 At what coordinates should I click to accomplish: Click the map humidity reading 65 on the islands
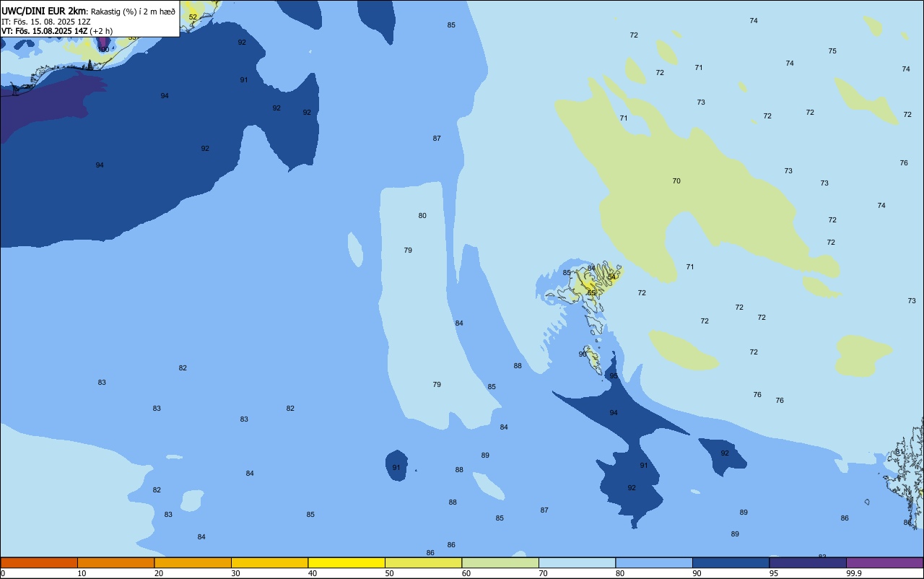tap(591, 293)
